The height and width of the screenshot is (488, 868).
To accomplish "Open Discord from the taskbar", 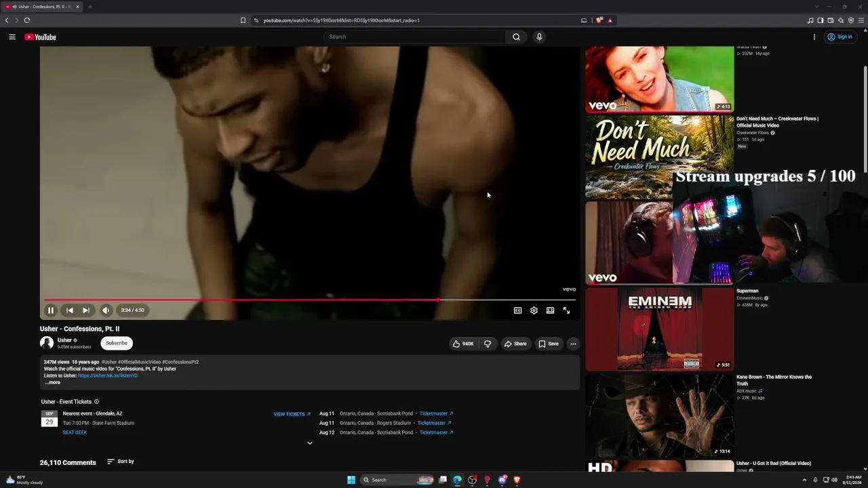I will click(502, 480).
